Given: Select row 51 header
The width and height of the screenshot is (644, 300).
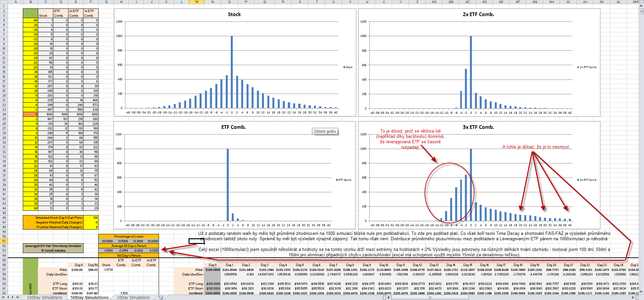Looking at the screenshot, I should [4, 241].
